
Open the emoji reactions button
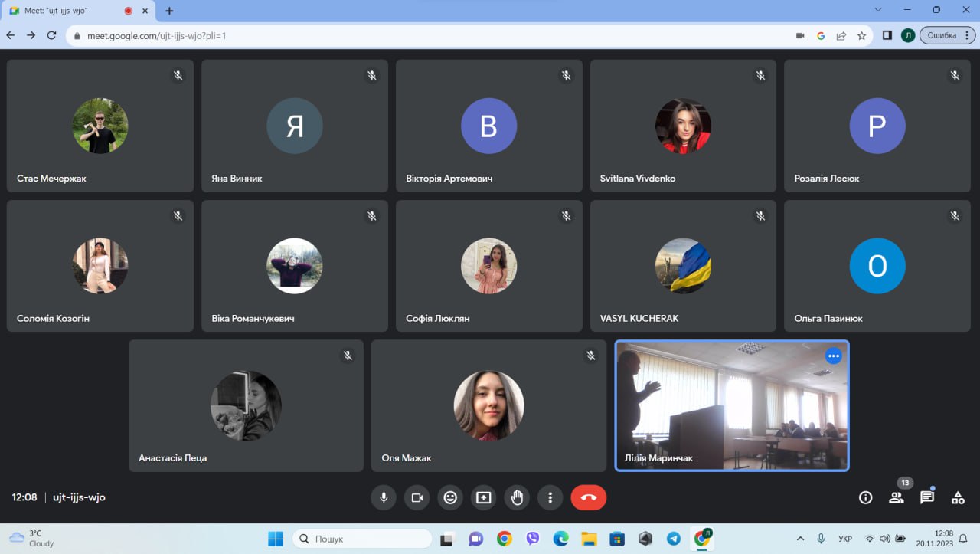pos(450,497)
